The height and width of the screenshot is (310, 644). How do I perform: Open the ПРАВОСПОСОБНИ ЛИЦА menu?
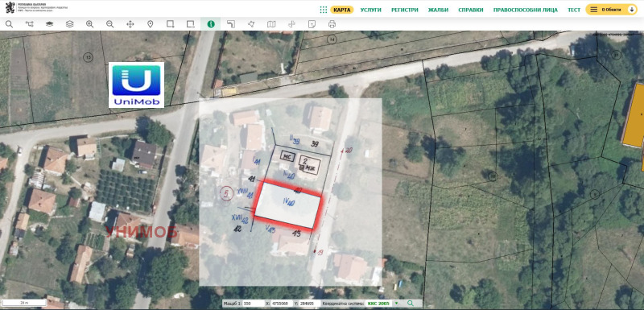pos(526,10)
